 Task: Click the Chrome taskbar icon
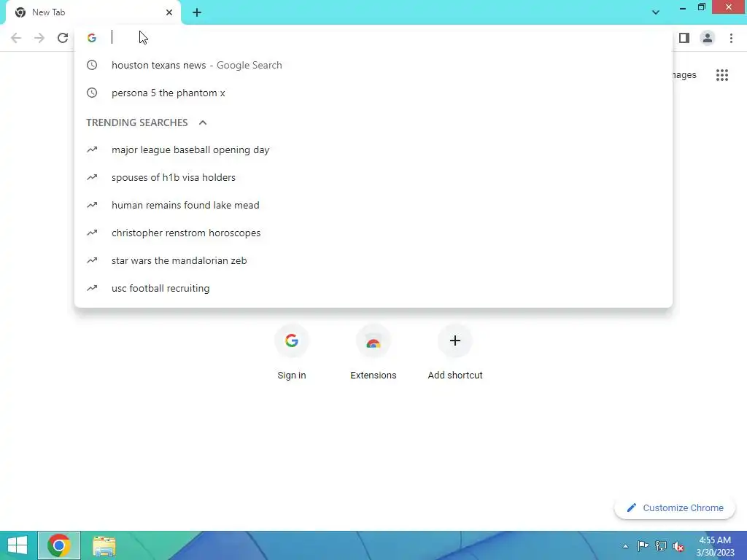(59, 545)
